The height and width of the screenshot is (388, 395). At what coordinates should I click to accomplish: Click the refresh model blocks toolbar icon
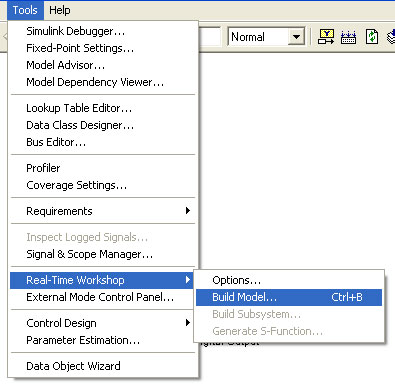tap(372, 37)
